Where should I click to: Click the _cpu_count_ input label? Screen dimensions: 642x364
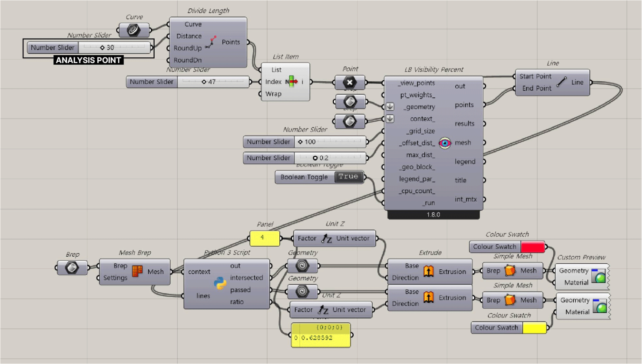coord(417,191)
